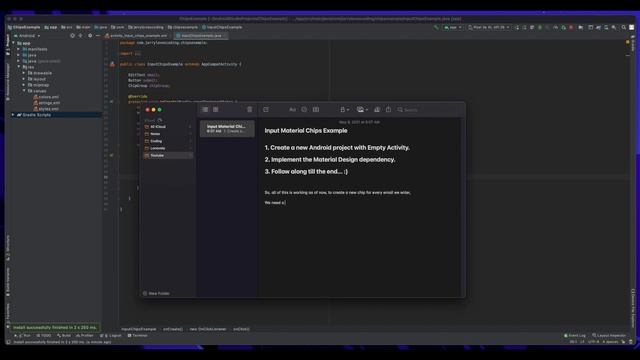The width and height of the screenshot is (640, 360).
Task: Insert a checklist in the note
Action: pos(304,109)
